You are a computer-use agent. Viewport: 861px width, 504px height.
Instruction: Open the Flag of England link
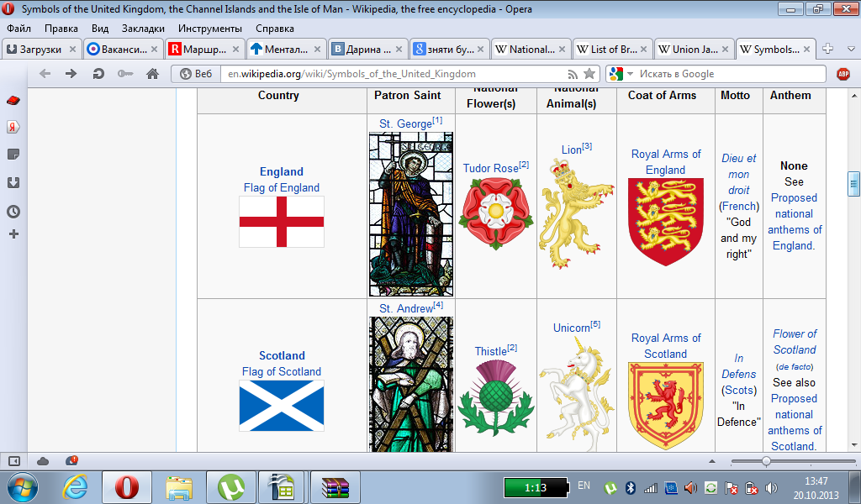pyautogui.click(x=281, y=187)
